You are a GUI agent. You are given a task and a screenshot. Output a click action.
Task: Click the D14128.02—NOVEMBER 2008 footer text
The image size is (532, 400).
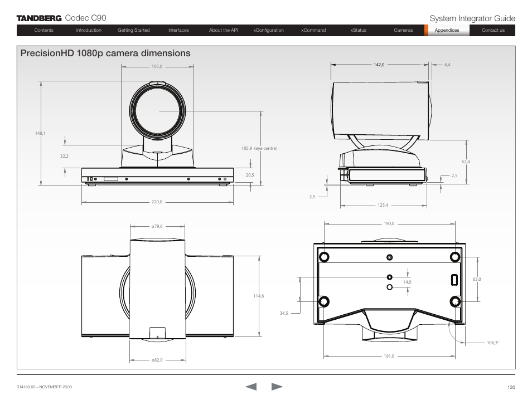tap(44, 387)
